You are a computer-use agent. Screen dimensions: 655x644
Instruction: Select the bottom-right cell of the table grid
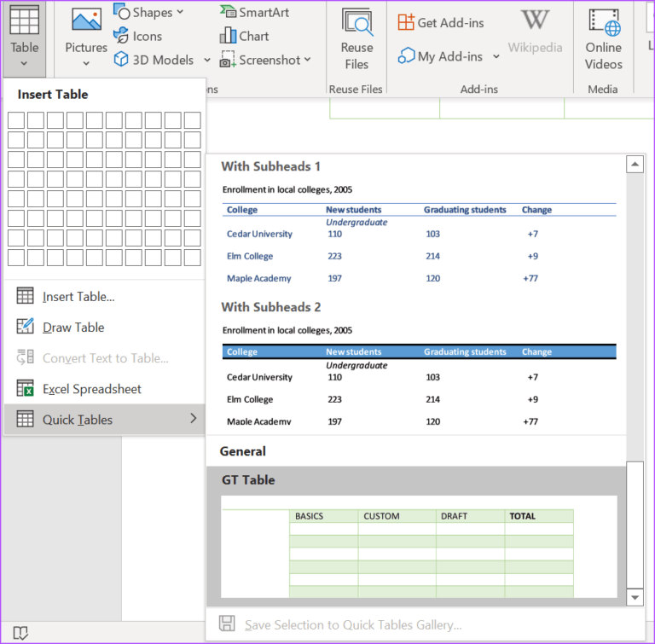pyautogui.click(x=192, y=258)
